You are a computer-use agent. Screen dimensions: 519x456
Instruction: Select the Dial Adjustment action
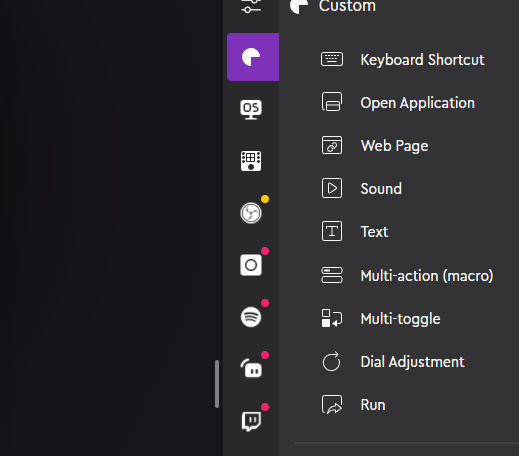click(x=392, y=362)
